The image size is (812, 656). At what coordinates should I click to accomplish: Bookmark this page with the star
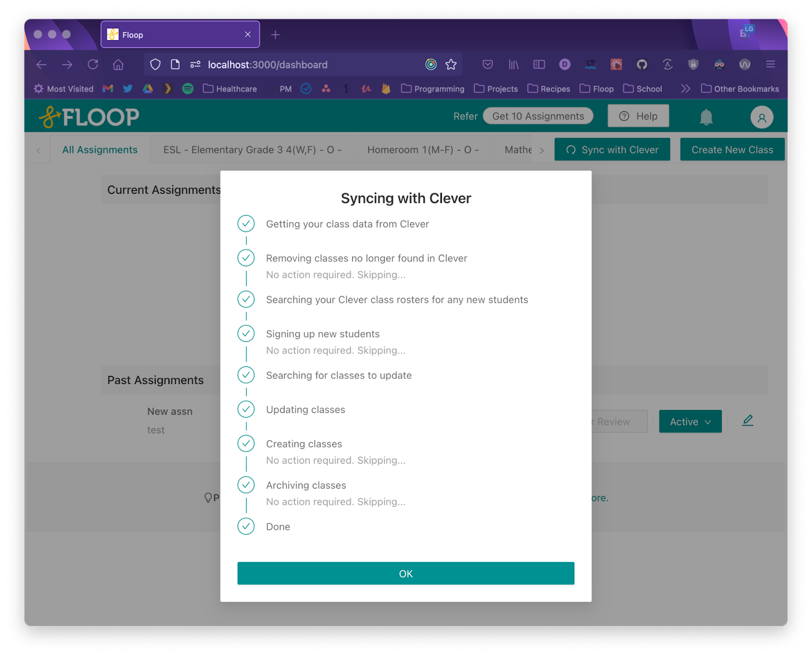coord(451,64)
